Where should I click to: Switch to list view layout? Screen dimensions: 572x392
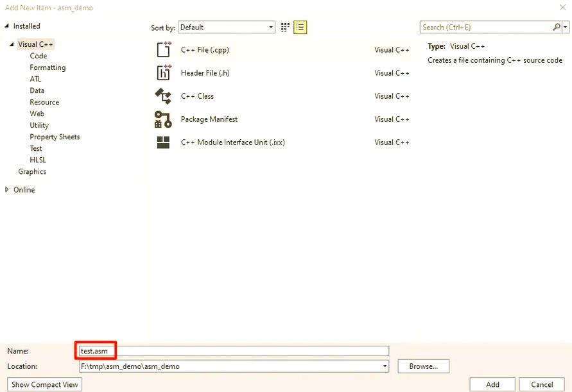(x=300, y=28)
